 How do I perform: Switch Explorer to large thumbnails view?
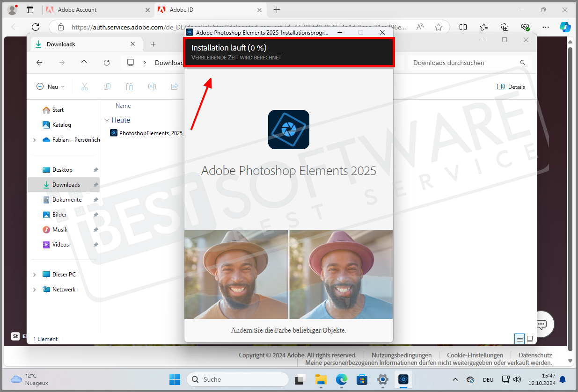tap(530, 338)
